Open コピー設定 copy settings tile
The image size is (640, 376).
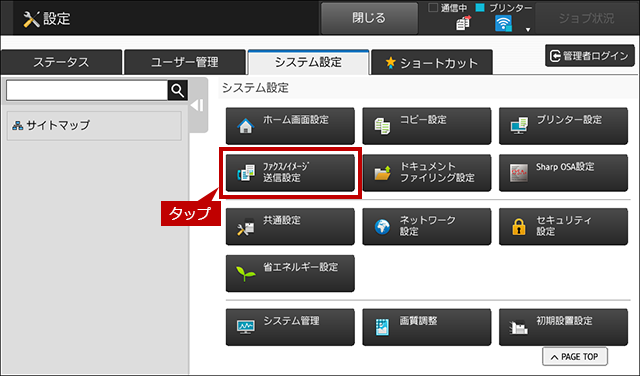(x=427, y=126)
